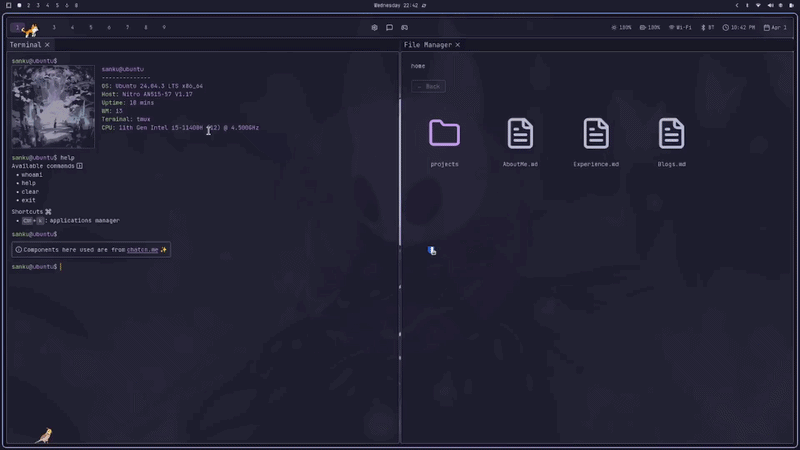The width and height of the screenshot is (800, 450).
Task: Click the overview square icon in top system bar
Action: 9,5
